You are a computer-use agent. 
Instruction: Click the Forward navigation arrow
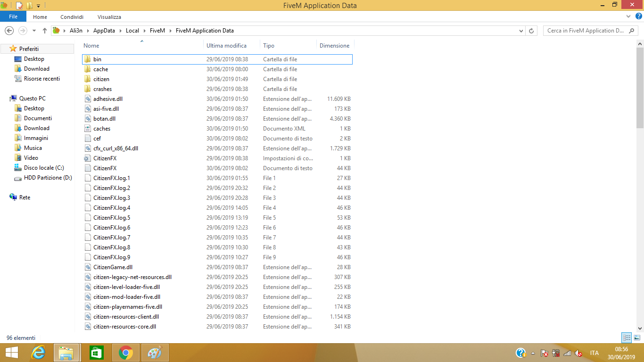pyautogui.click(x=22, y=31)
